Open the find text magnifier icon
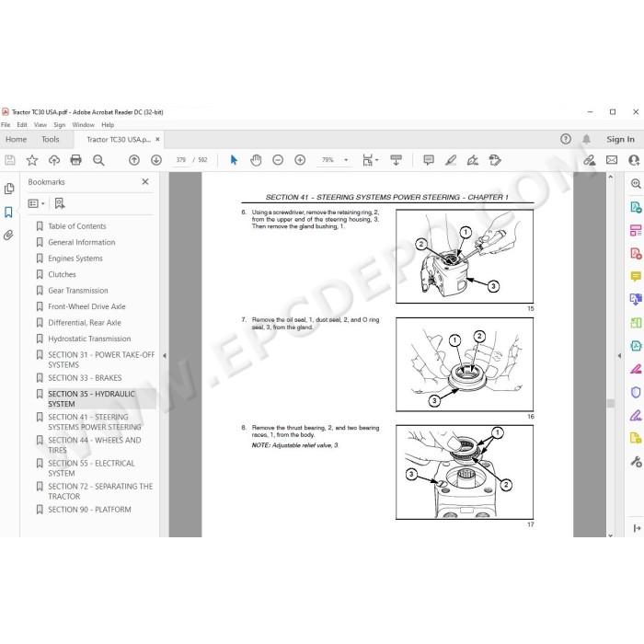The image size is (644, 644). 98,160
